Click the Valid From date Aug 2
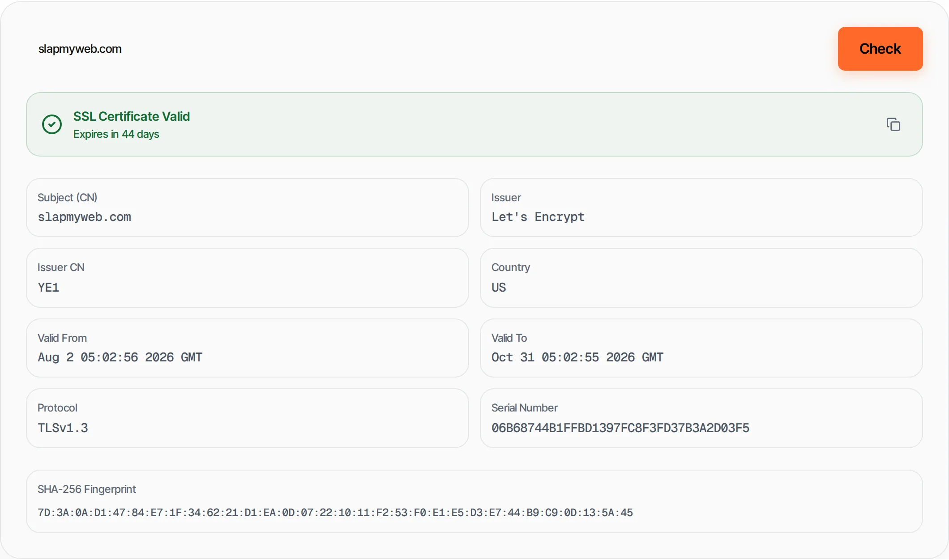This screenshot has width=949, height=560. 120,357
